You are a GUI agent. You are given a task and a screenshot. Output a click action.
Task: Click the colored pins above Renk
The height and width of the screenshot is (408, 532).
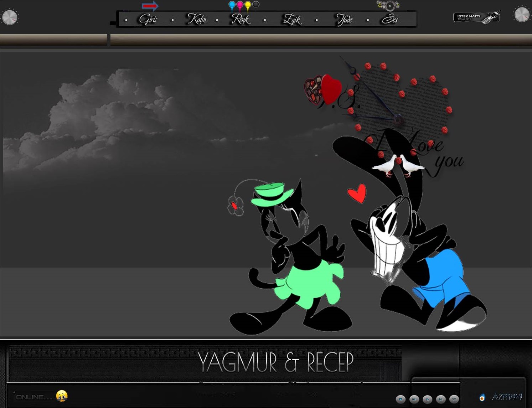244,6
